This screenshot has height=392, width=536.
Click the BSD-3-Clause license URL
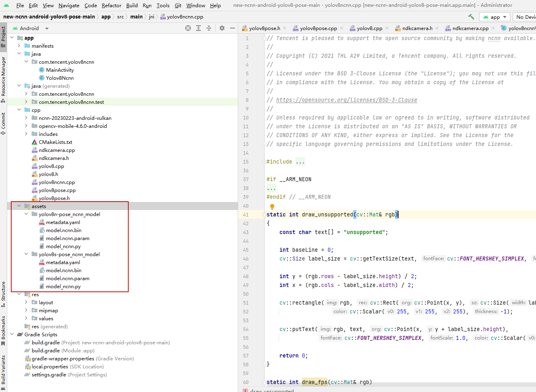(x=347, y=100)
